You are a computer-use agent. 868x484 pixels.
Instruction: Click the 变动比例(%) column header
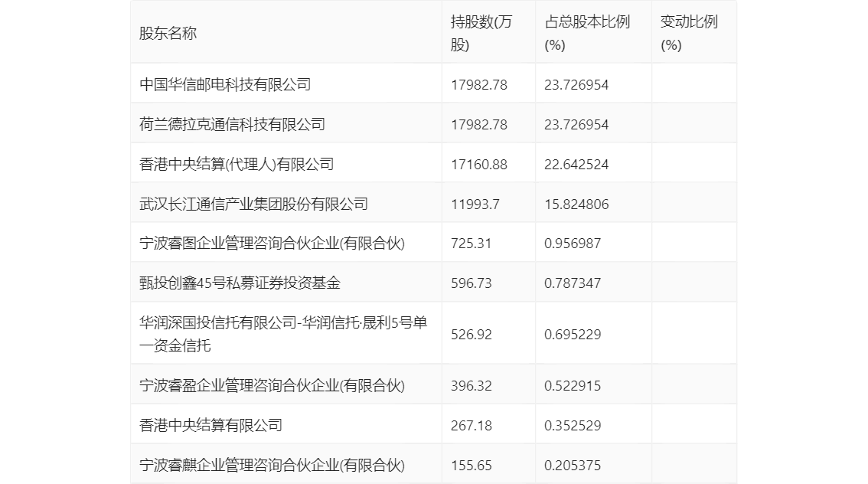coord(689,33)
